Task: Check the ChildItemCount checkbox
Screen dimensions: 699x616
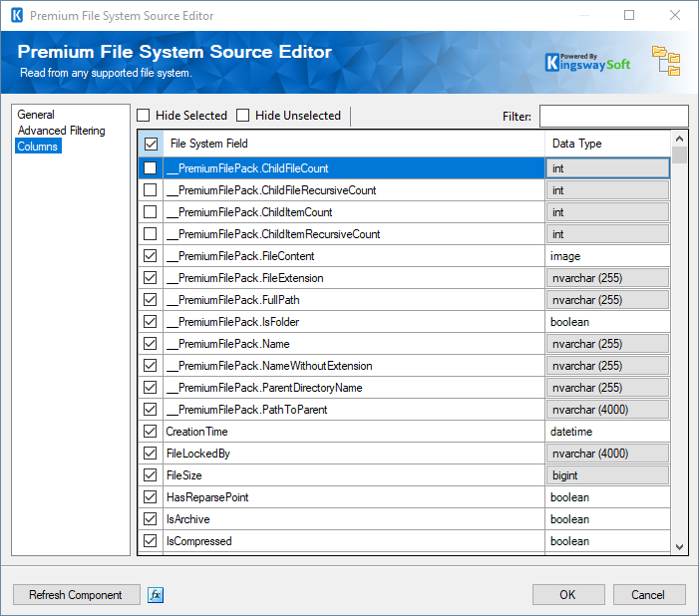Action: pos(151,212)
